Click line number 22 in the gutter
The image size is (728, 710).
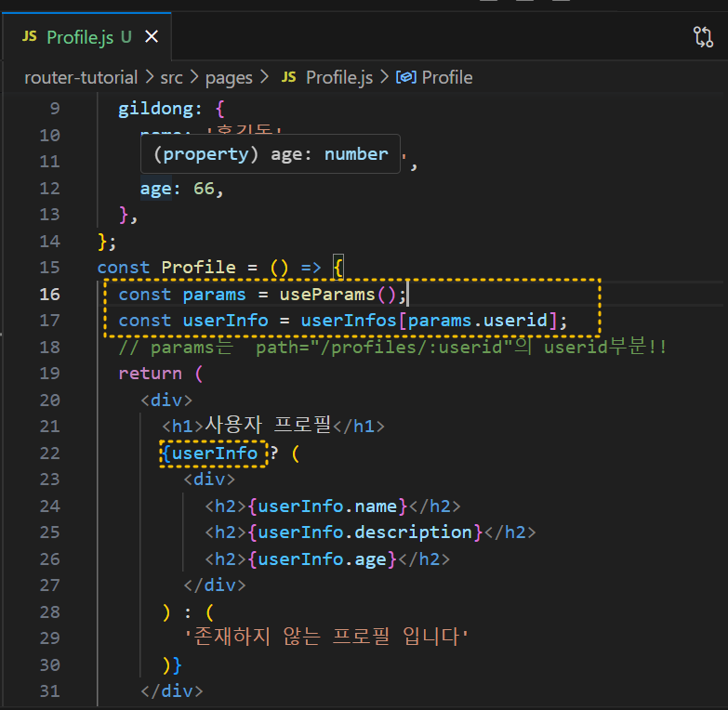(x=49, y=453)
